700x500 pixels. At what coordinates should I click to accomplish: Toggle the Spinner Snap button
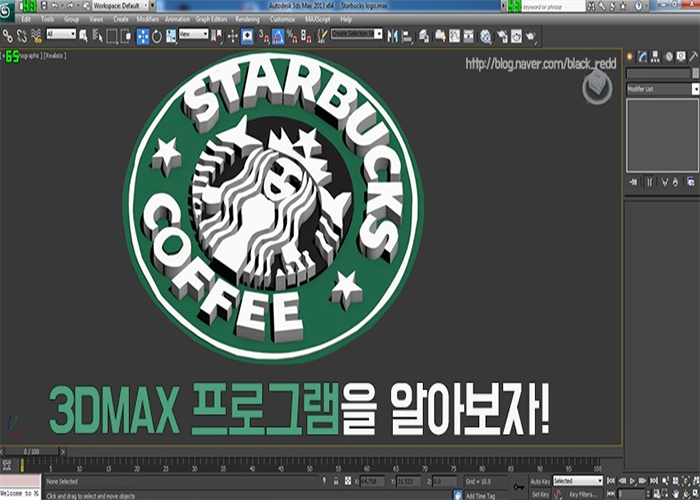pos(306,36)
